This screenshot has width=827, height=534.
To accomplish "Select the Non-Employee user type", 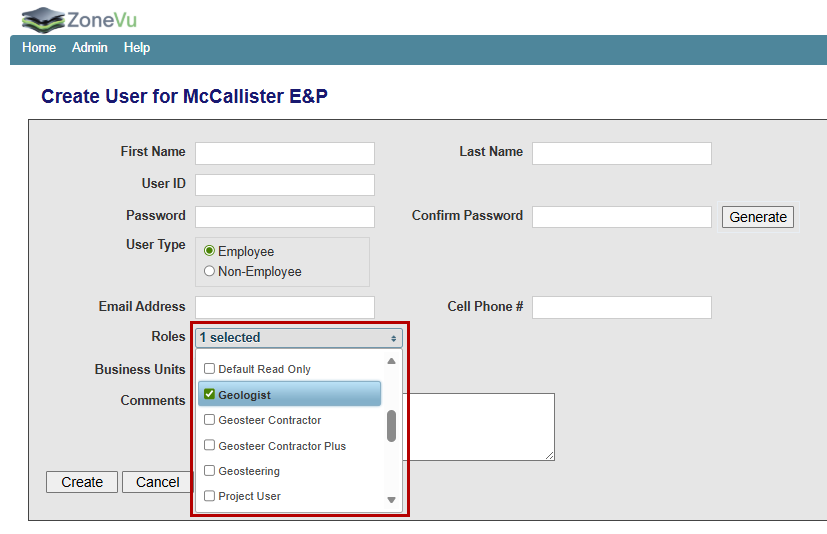I will pyautogui.click(x=209, y=271).
